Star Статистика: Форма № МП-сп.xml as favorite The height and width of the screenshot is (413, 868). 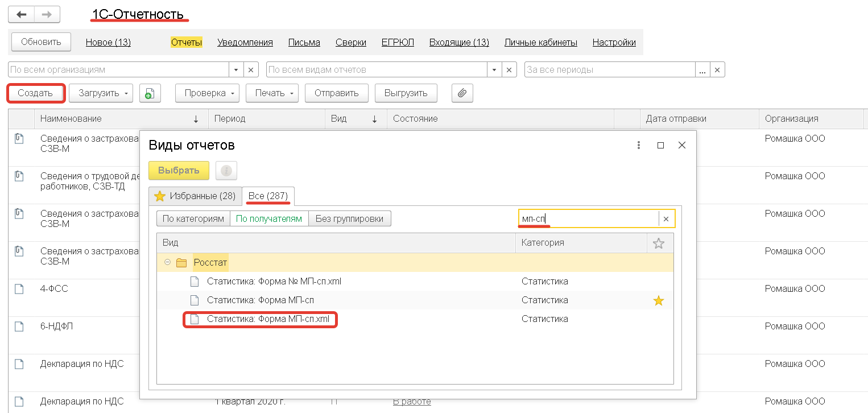[x=659, y=280]
